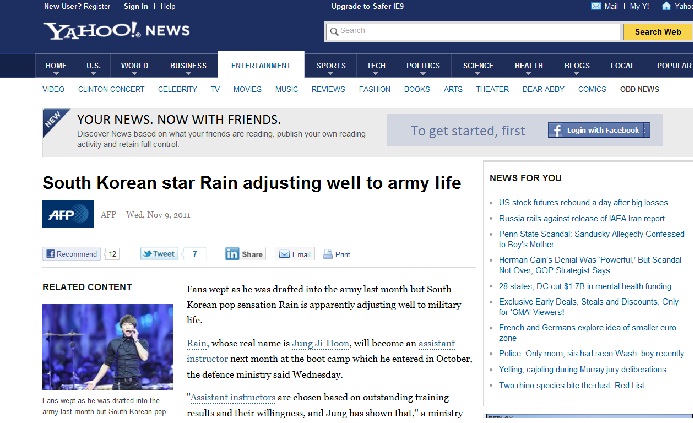Open Penn State Scandal Sandusky headline

coord(591,239)
